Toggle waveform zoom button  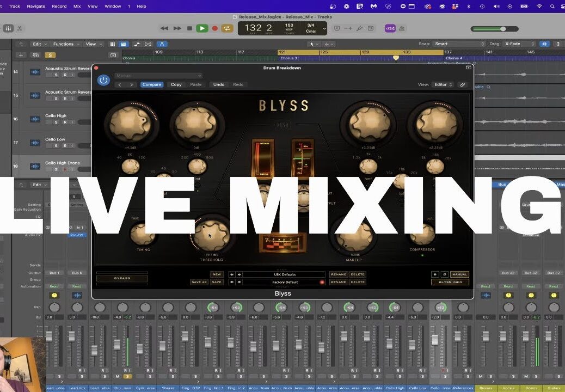pyautogui.click(x=544, y=44)
